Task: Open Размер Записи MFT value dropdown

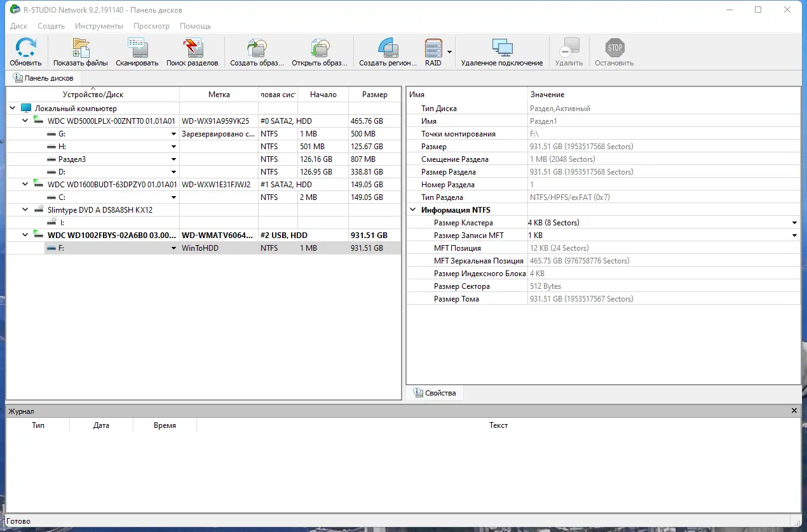Action: click(x=794, y=236)
